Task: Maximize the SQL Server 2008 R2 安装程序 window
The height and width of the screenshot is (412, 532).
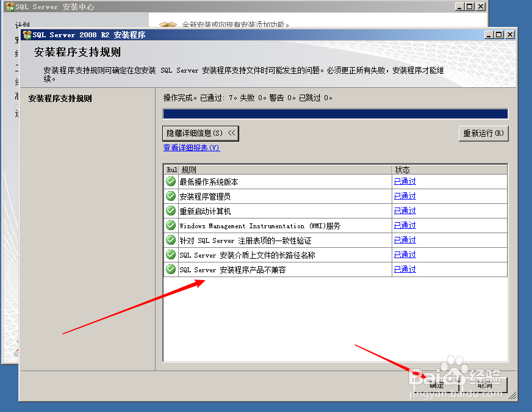Action: point(499,35)
